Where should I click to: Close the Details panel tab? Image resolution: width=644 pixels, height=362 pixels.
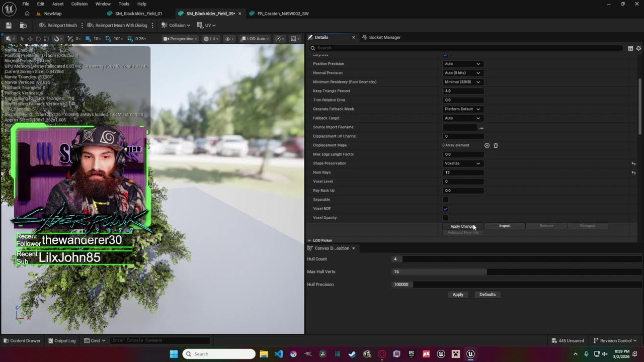[x=353, y=37]
